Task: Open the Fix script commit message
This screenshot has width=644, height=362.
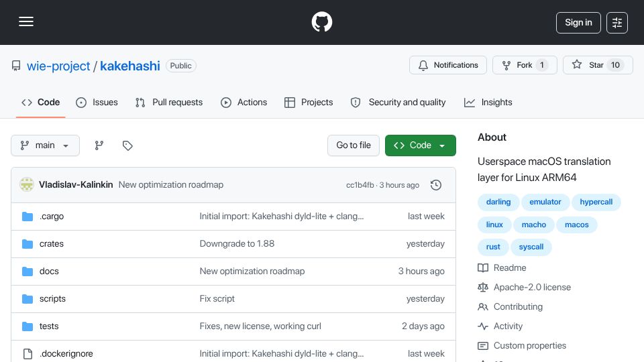Action: pyautogui.click(x=217, y=299)
